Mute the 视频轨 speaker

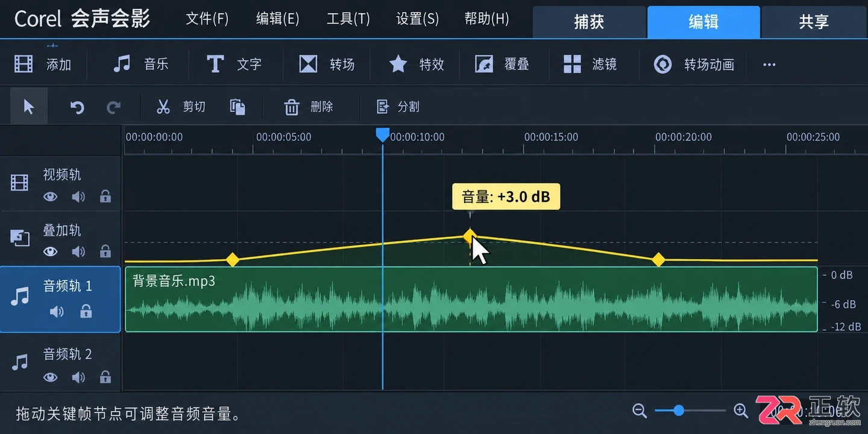click(78, 197)
